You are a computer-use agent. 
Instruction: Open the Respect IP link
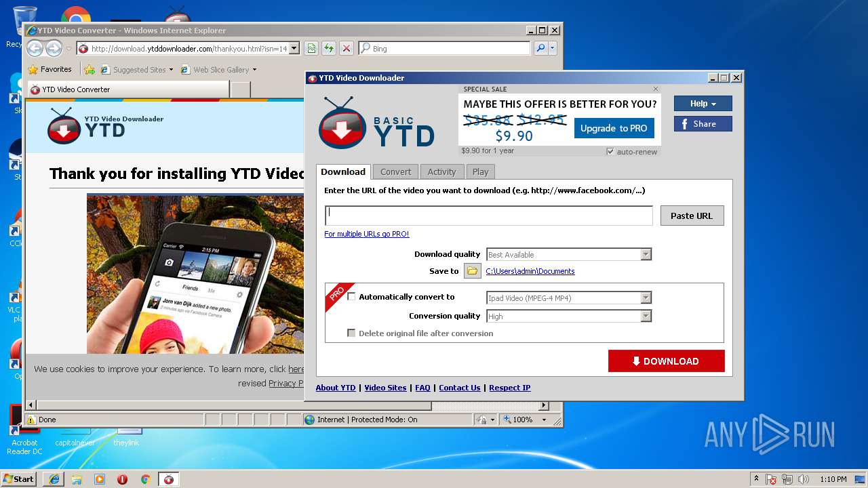(509, 388)
